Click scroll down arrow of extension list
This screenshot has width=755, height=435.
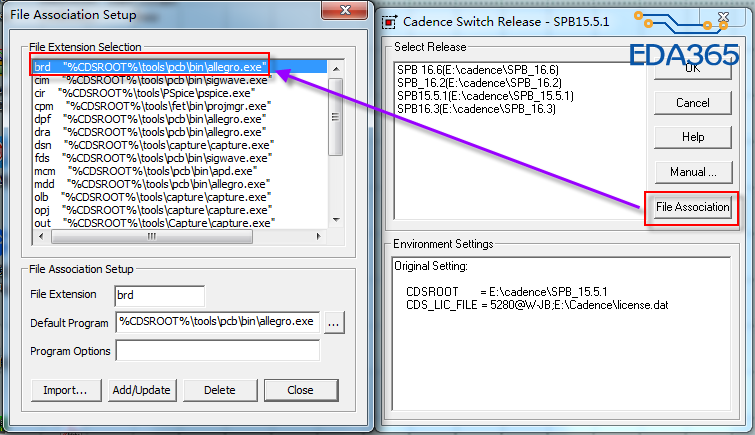pyautogui.click(x=336, y=220)
